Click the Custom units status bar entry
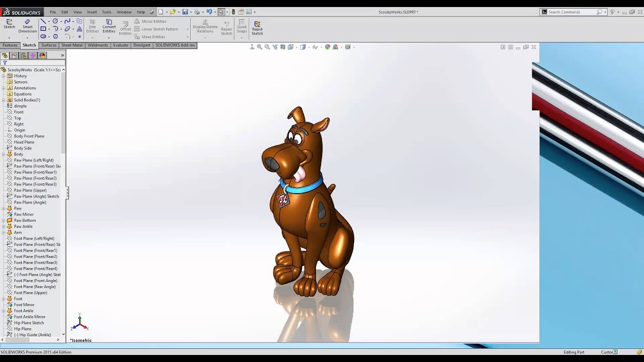 pos(607,352)
